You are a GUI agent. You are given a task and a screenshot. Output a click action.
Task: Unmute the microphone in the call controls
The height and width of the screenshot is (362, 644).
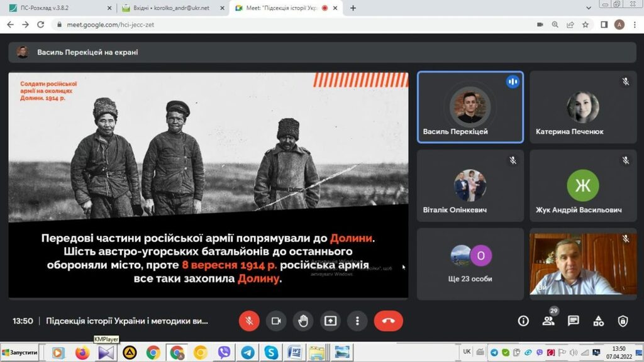click(249, 321)
